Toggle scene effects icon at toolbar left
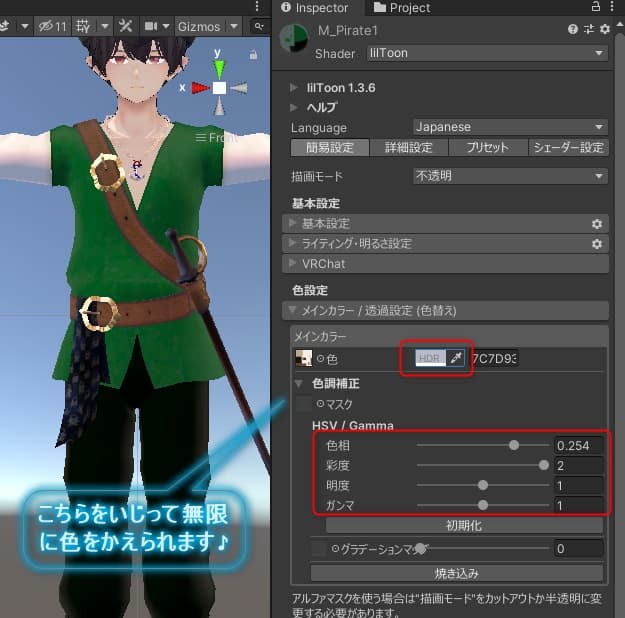Screen dimensions: 625x618 [5, 26]
